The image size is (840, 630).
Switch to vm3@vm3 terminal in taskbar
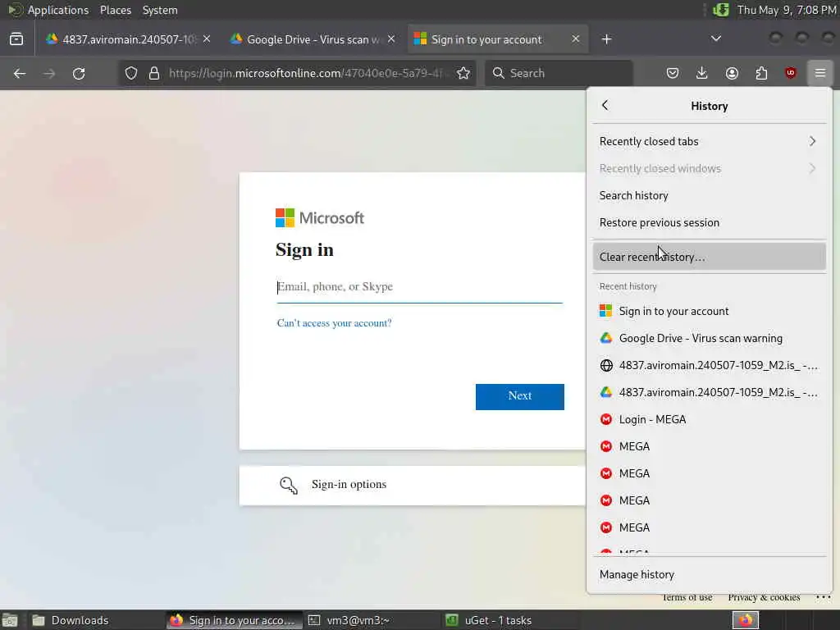pyautogui.click(x=372, y=620)
